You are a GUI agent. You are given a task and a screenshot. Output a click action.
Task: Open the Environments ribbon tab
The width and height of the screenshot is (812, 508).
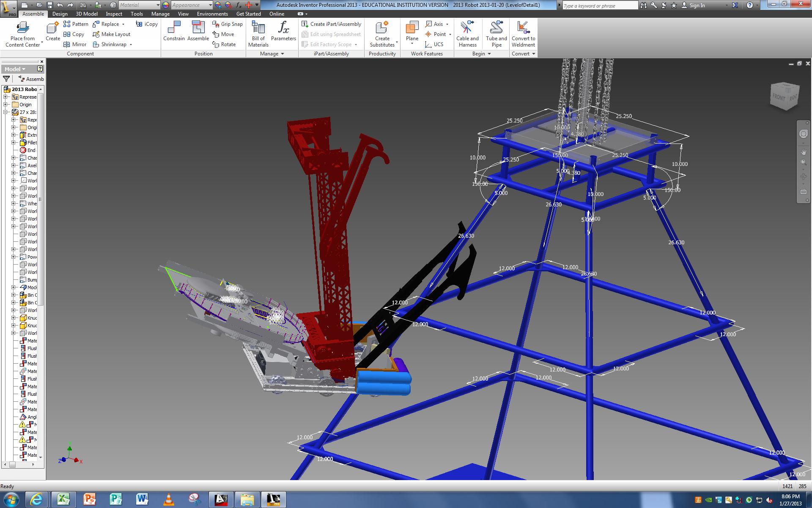pyautogui.click(x=212, y=14)
